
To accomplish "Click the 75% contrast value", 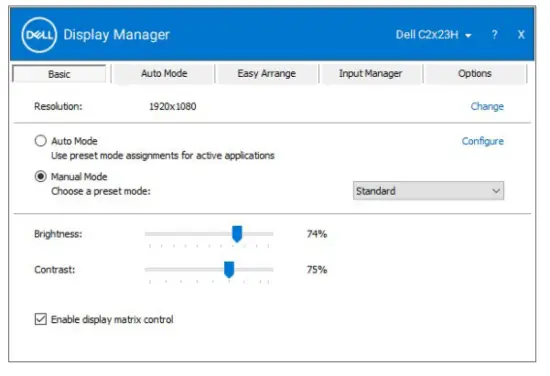I will (x=317, y=270).
